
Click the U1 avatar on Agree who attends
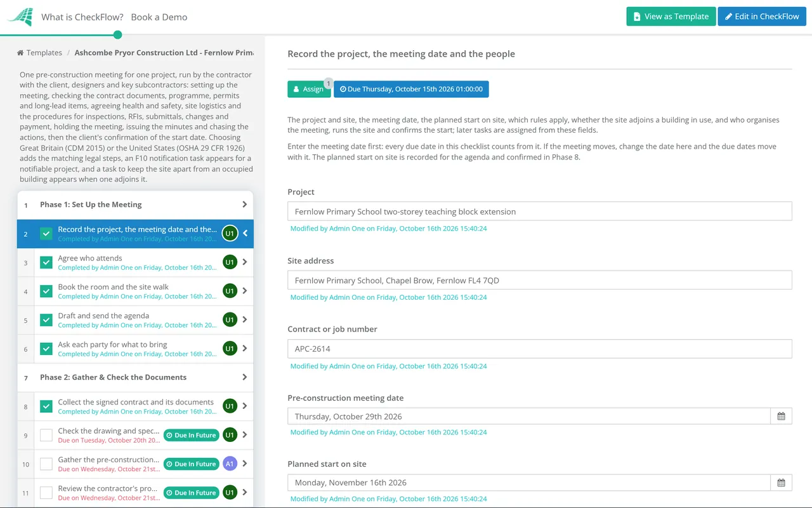(230, 262)
